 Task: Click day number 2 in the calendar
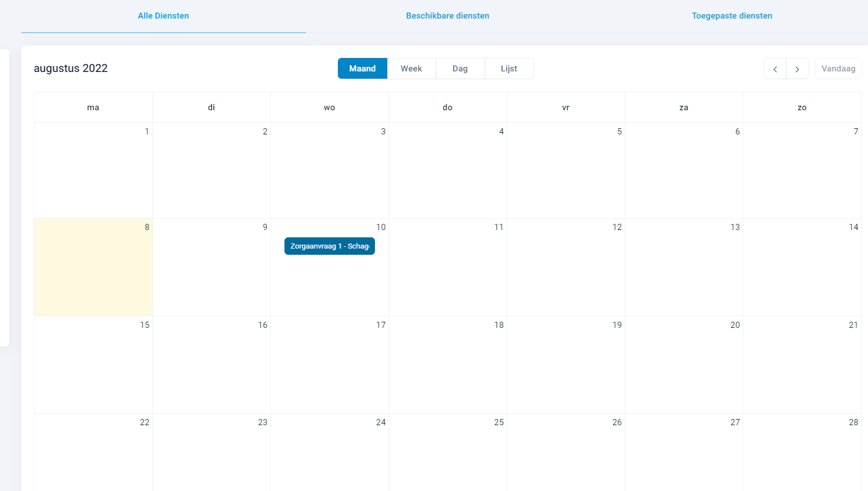coord(265,132)
